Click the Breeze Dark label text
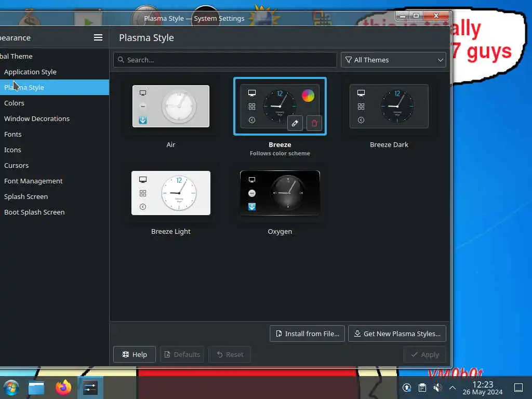The image size is (532, 399). point(389,144)
